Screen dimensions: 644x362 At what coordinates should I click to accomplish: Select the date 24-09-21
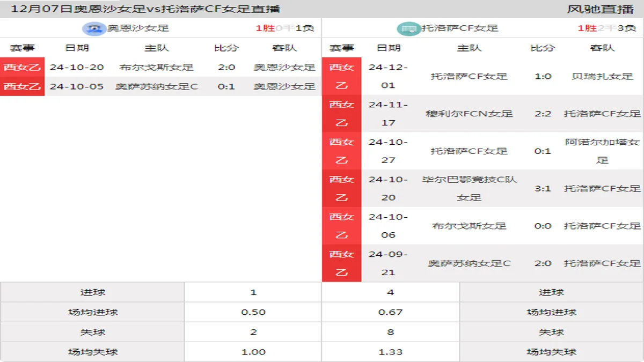pyautogui.click(x=389, y=263)
